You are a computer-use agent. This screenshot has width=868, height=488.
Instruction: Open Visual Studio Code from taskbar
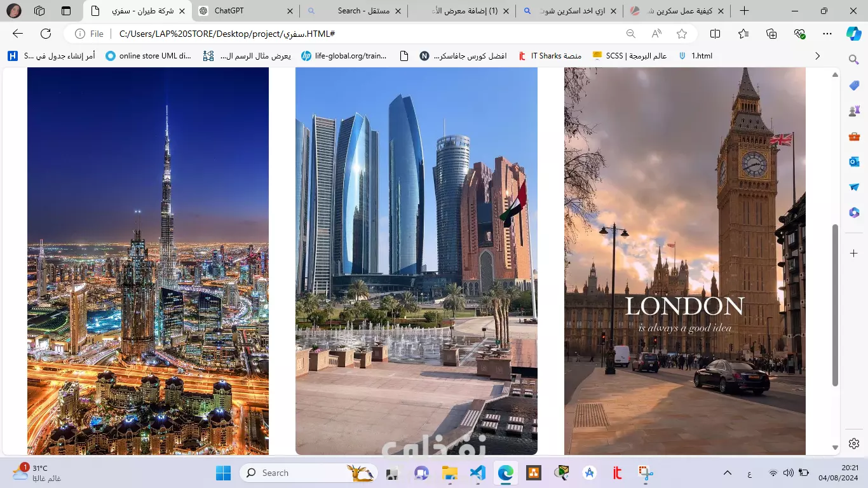coord(478,473)
